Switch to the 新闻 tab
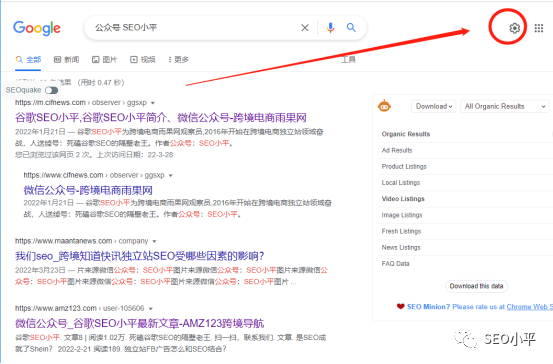This screenshot has width=553, height=364. [66, 60]
